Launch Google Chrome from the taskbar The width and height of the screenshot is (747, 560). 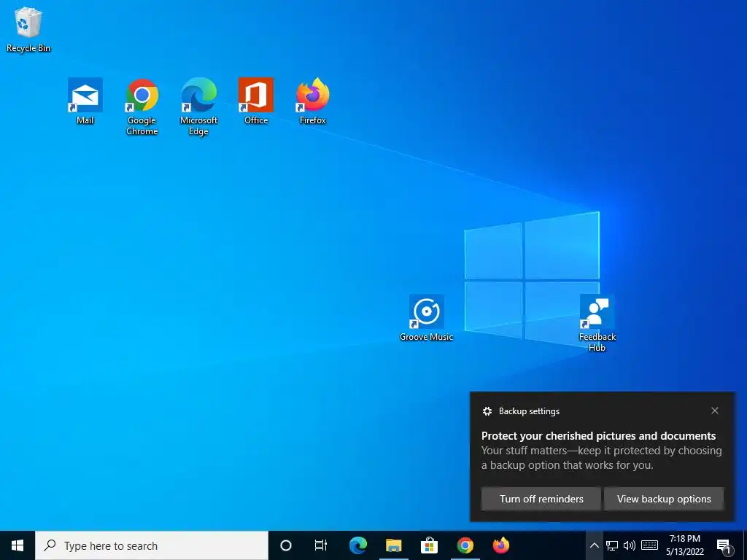tap(465, 545)
